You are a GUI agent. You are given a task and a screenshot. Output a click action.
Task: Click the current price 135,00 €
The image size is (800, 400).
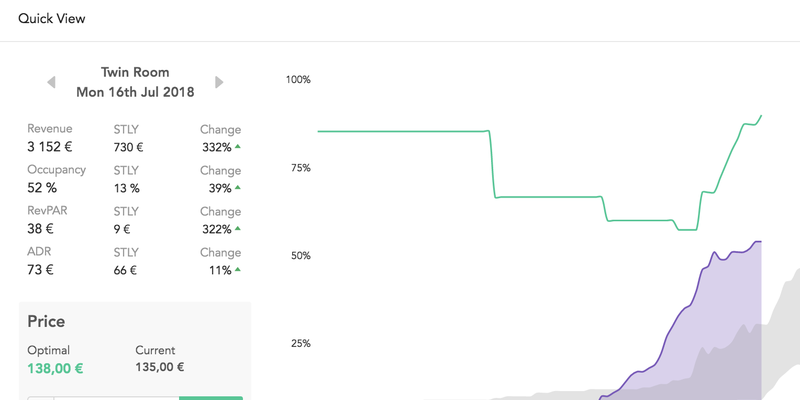click(160, 367)
